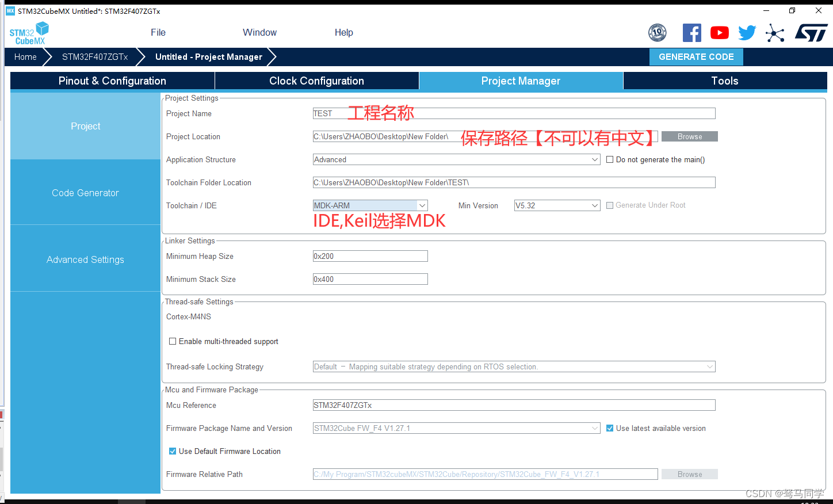
Task: Click the Toolchain / IDE label
Action: click(192, 205)
